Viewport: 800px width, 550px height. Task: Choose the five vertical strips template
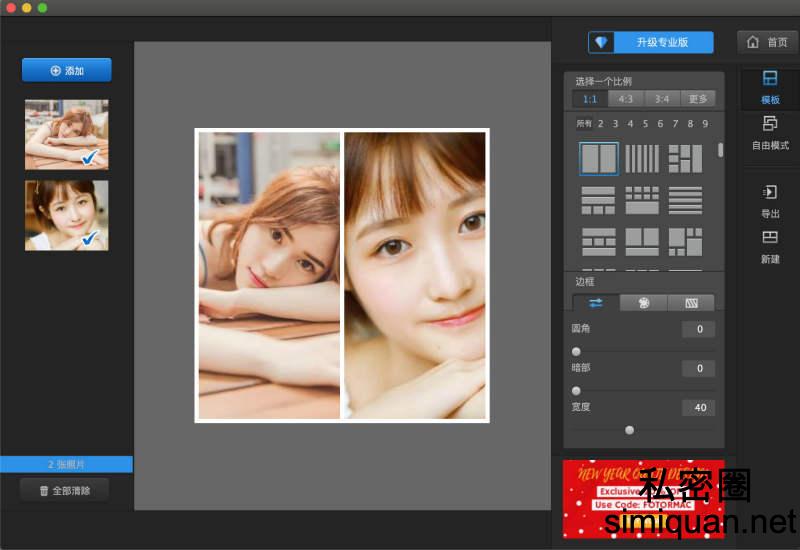tap(642, 159)
